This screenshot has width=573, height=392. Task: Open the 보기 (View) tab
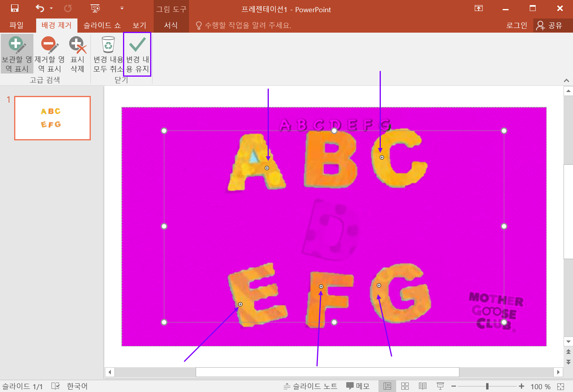coord(139,25)
